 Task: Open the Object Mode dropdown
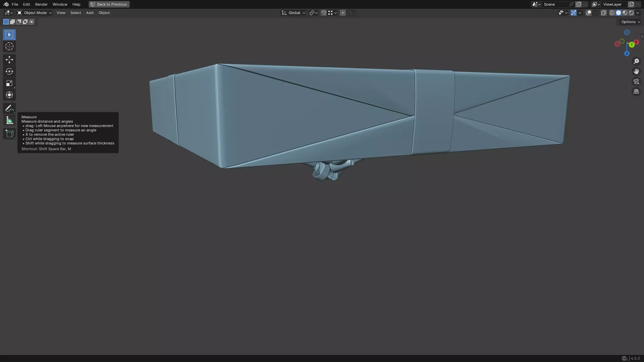click(35, 13)
